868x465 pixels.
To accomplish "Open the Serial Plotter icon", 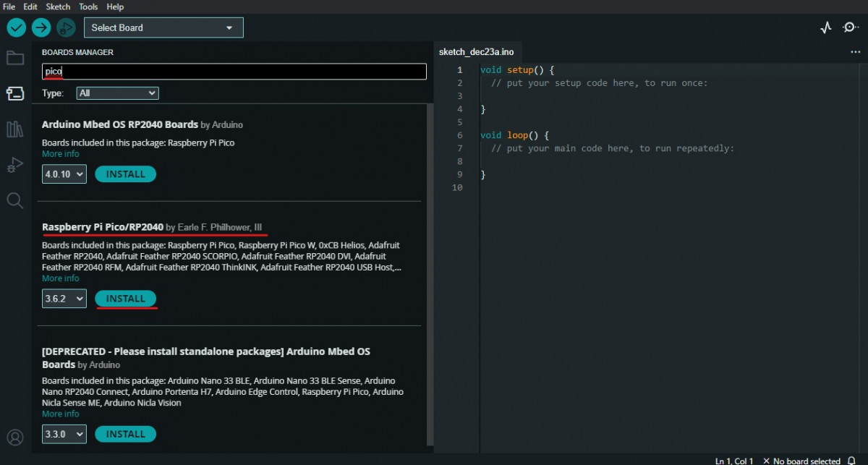I will tap(826, 27).
